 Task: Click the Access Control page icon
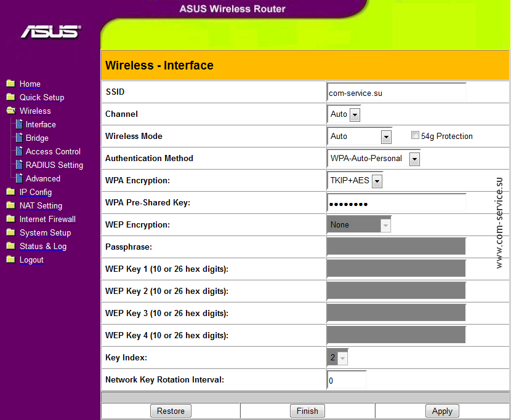(20, 151)
